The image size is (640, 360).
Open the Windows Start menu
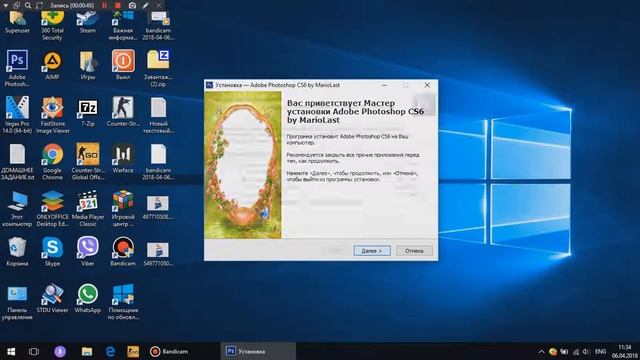pyautogui.click(x=11, y=351)
